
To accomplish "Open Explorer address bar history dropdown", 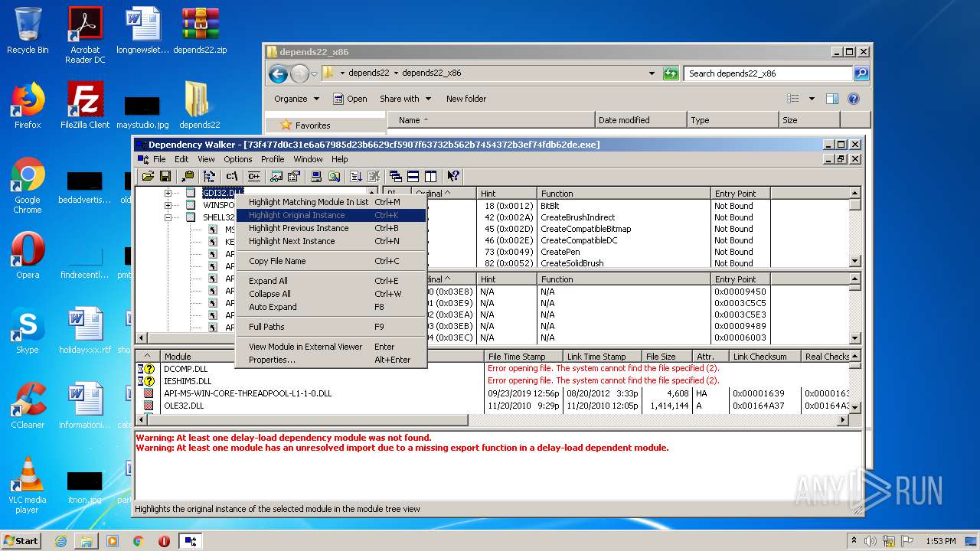I will [x=652, y=73].
